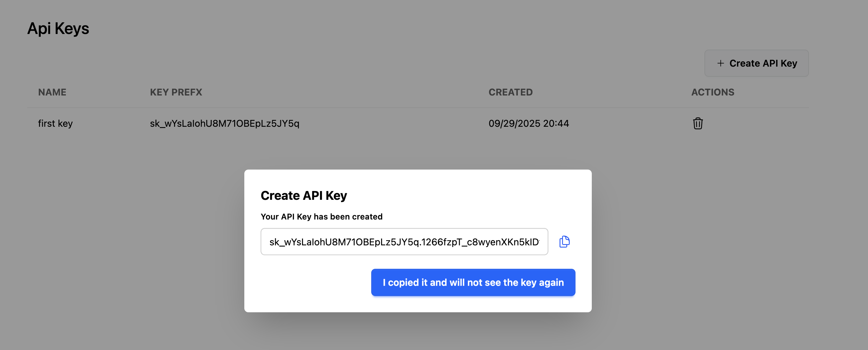
Task: Click inside the key text box to select it
Action: coord(404,241)
